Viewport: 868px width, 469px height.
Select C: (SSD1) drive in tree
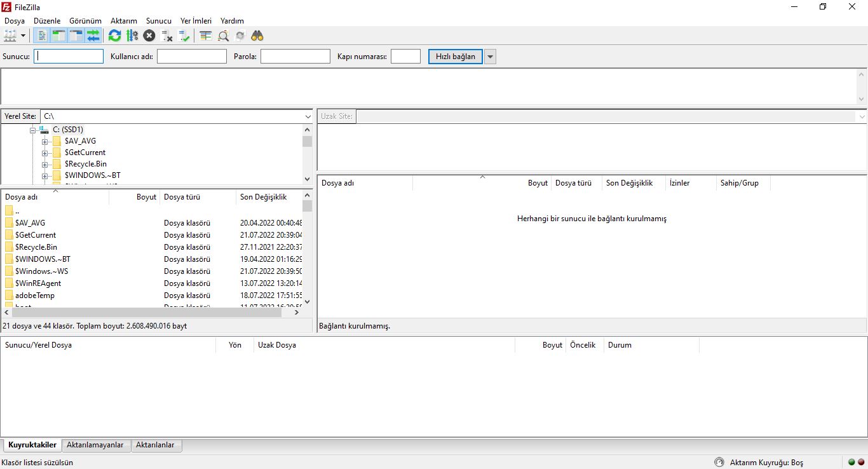tap(68, 130)
